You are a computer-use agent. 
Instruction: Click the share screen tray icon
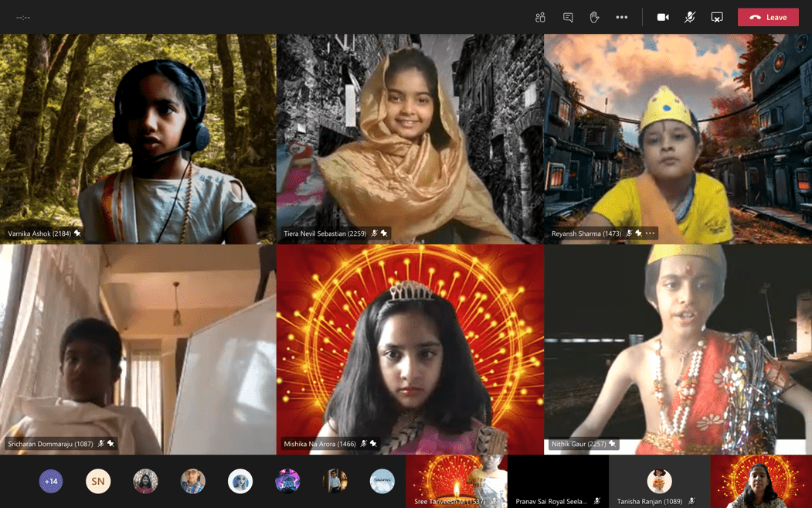(717, 17)
